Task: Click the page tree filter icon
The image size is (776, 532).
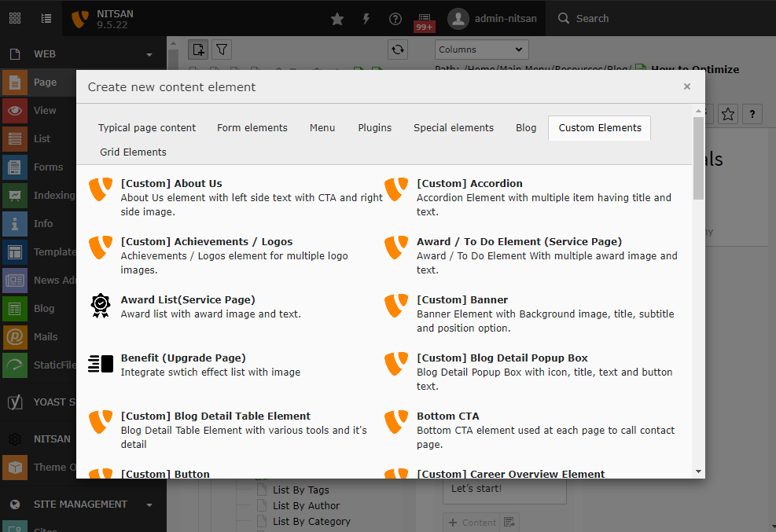Action: [222, 50]
